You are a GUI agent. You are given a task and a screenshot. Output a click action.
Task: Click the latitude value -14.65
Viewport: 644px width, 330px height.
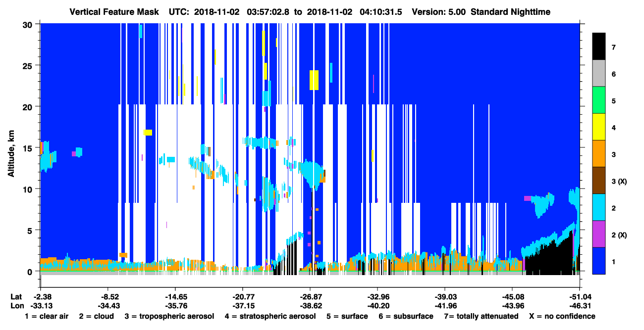175,297
